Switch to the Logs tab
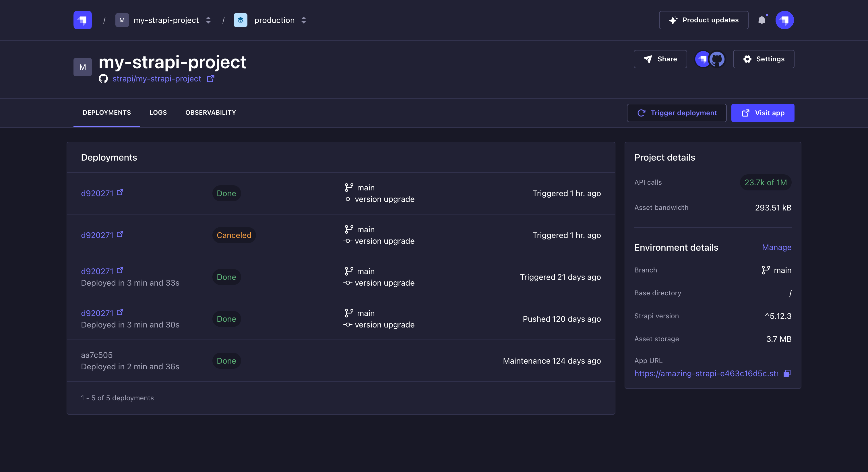The width and height of the screenshot is (868, 472). [x=158, y=112]
